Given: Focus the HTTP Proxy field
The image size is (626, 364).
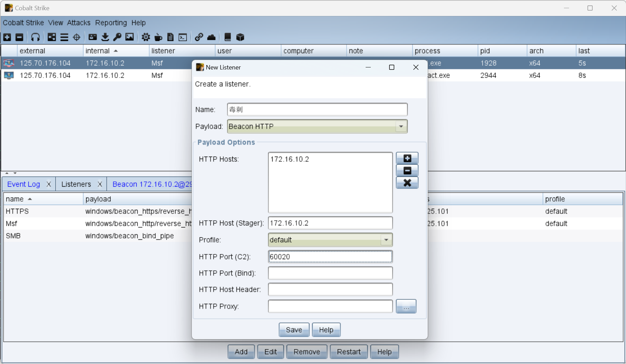Looking at the screenshot, I should pos(330,306).
